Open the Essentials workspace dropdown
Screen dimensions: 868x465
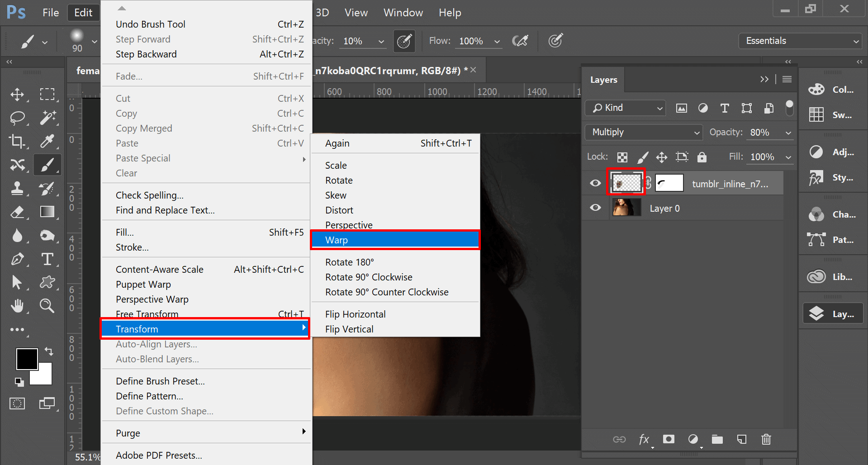tap(801, 41)
